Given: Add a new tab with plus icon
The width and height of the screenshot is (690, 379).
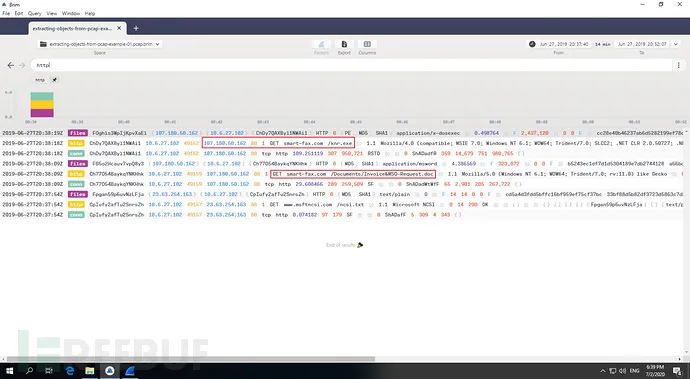Looking at the screenshot, I should click(x=136, y=28).
